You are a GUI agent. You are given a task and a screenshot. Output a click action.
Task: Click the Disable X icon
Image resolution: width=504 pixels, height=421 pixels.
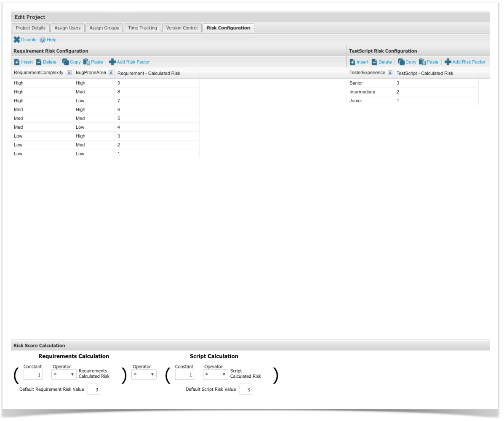point(17,40)
